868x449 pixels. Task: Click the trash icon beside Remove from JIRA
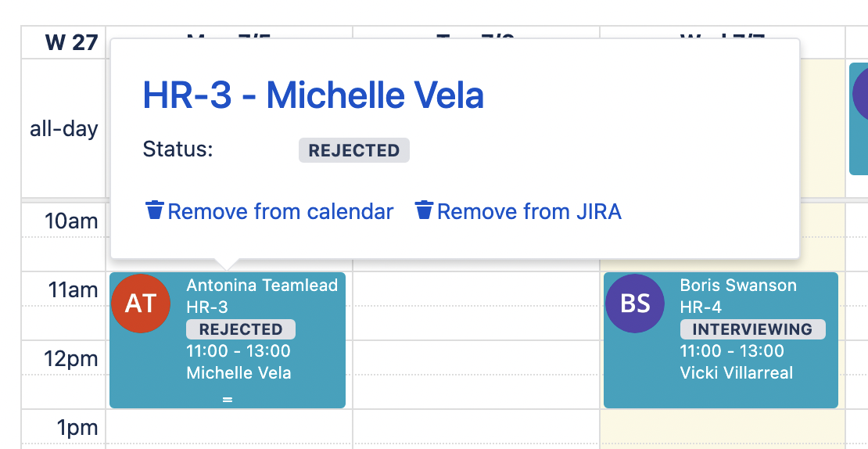(424, 210)
